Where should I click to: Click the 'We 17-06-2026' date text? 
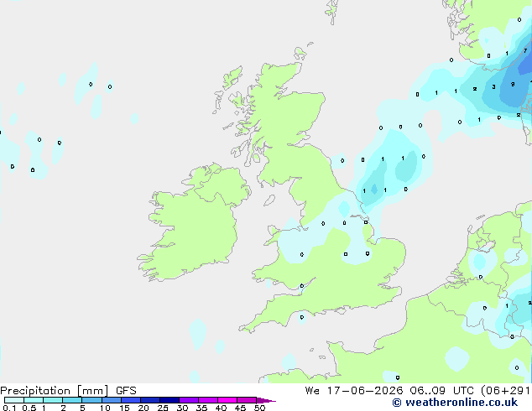pos(354,391)
